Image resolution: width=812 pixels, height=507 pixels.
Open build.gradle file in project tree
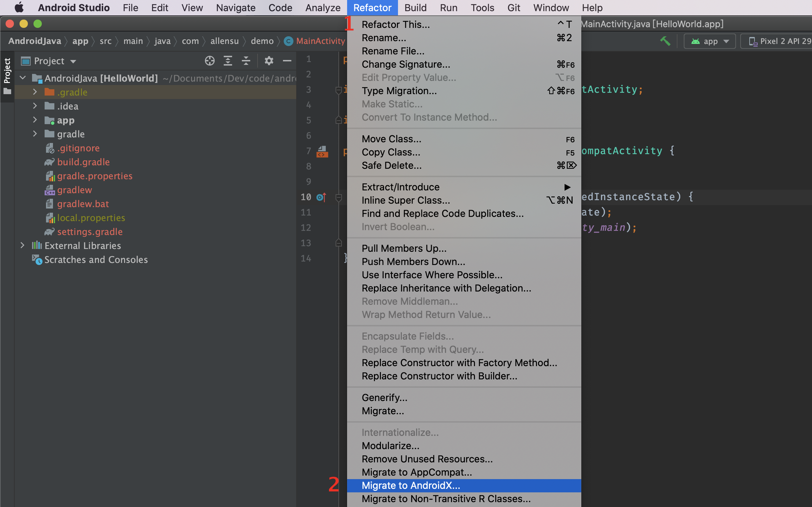pos(83,162)
